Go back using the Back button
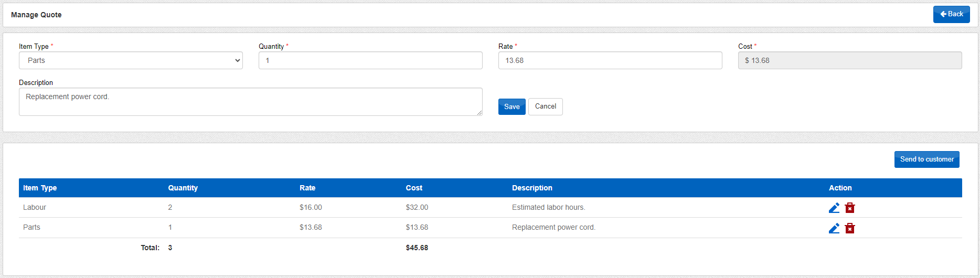This screenshot has width=980, height=278. 951,14
